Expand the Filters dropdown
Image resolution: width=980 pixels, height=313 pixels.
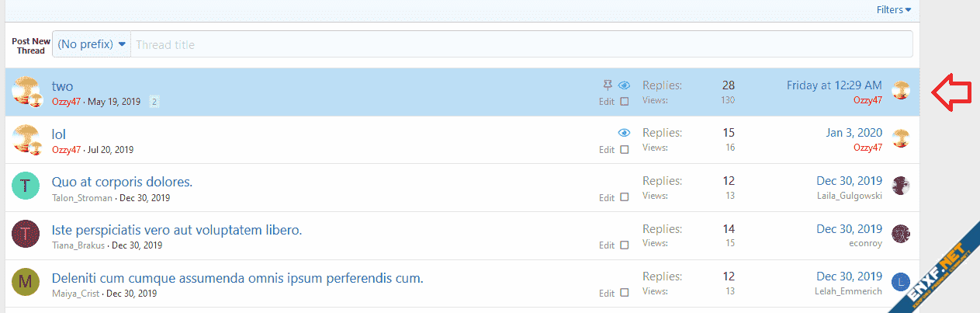pyautogui.click(x=893, y=10)
